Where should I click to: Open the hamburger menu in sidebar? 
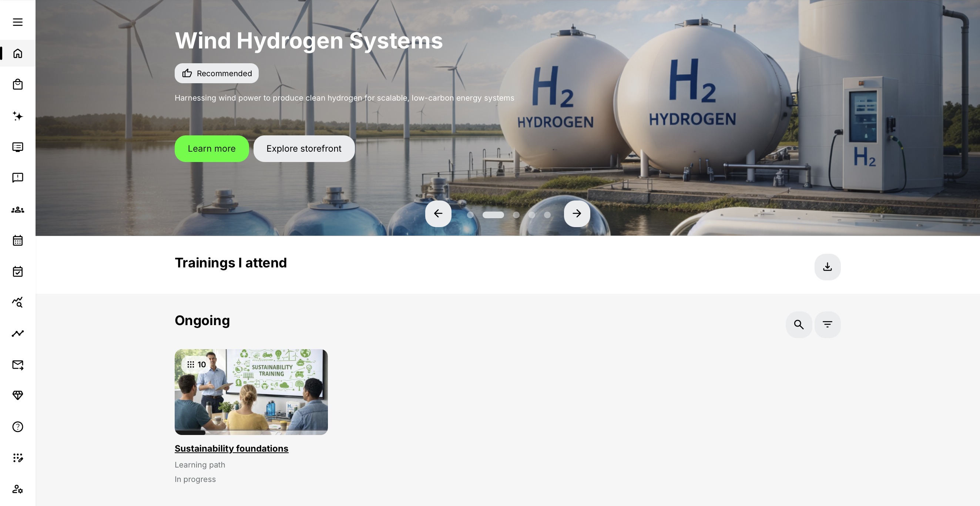pos(17,22)
